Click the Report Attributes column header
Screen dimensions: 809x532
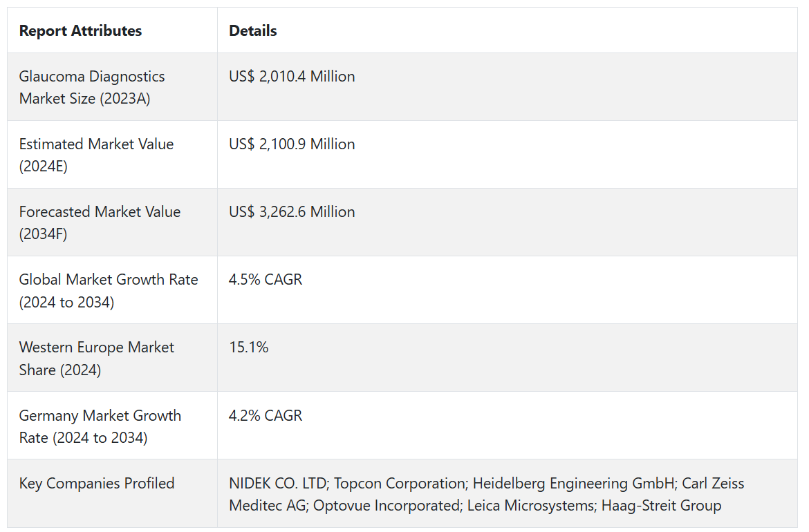(x=80, y=31)
